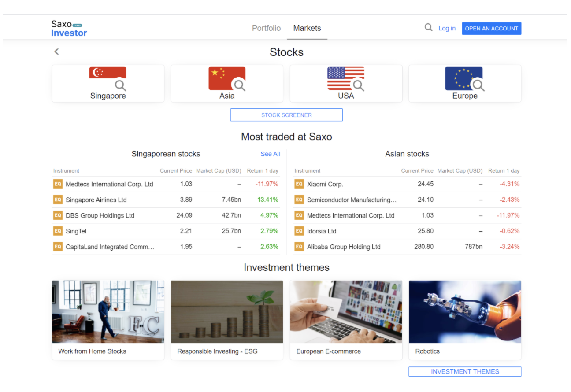
Task: Click the 25.7bn market cap of SingTel
Action: [x=231, y=231]
